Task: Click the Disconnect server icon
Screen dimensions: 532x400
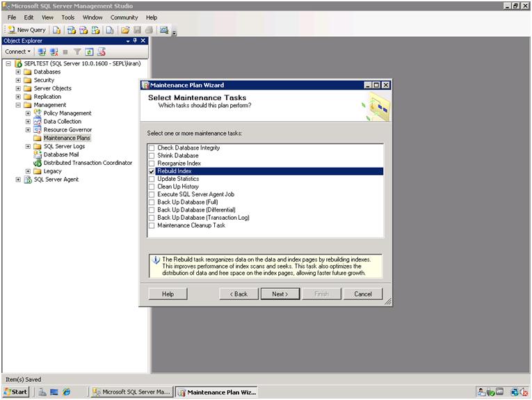Action: [x=54, y=51]
